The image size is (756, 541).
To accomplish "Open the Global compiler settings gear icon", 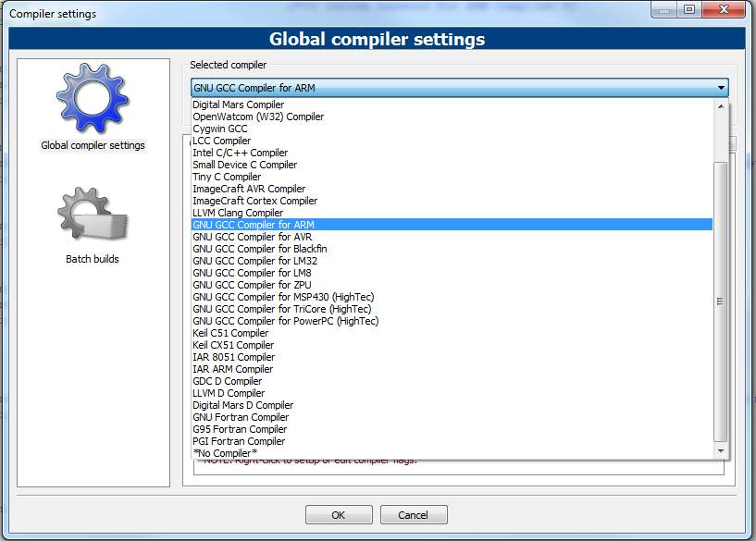I will [93, 98].
